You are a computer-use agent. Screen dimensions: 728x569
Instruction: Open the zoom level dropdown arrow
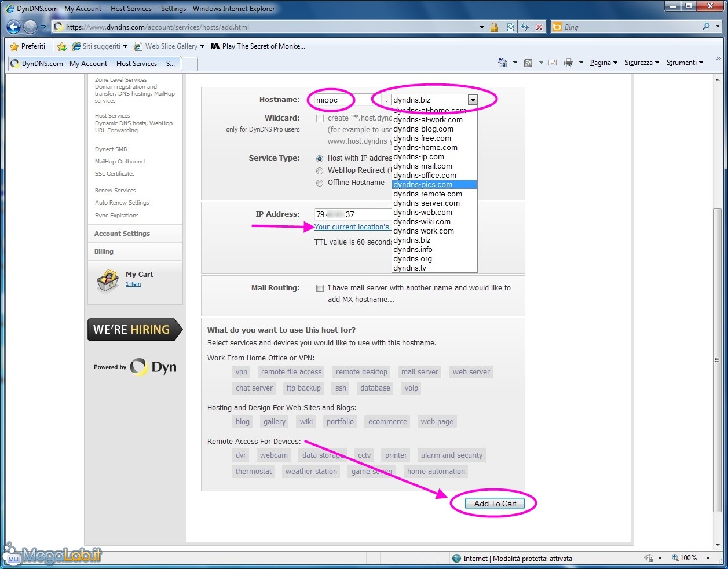click(x=708, y=558)
